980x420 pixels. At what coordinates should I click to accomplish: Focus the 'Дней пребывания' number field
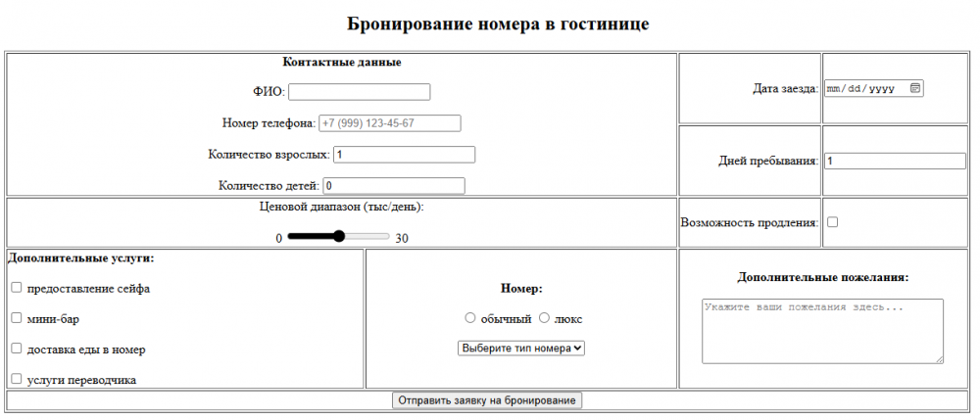[895, 161]
